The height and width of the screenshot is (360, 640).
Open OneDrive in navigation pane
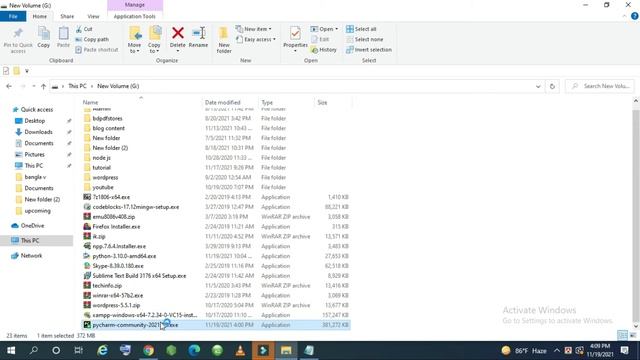pyautogui.click(x=32, y=225)
